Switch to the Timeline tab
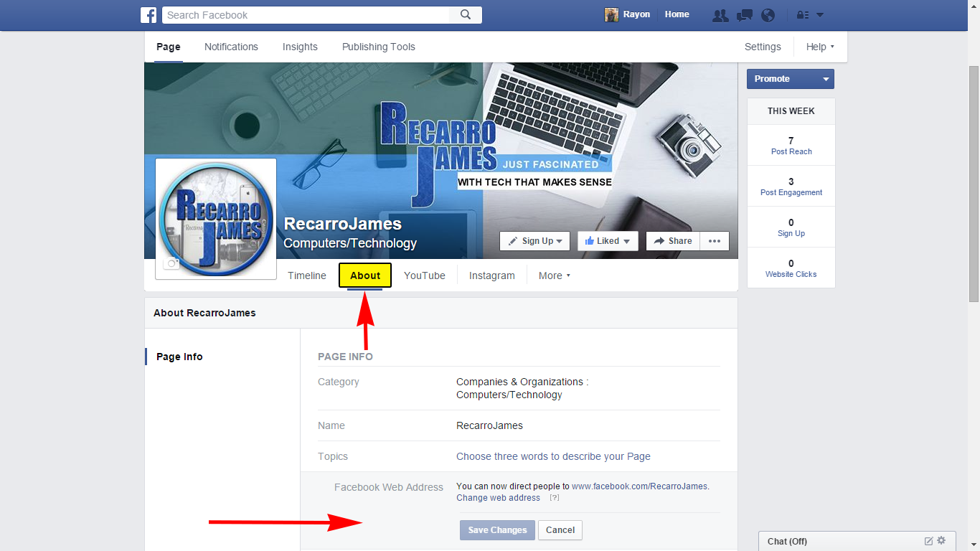Image resolution: width=980 pixels, height=551 pixels. coord(307,275)
